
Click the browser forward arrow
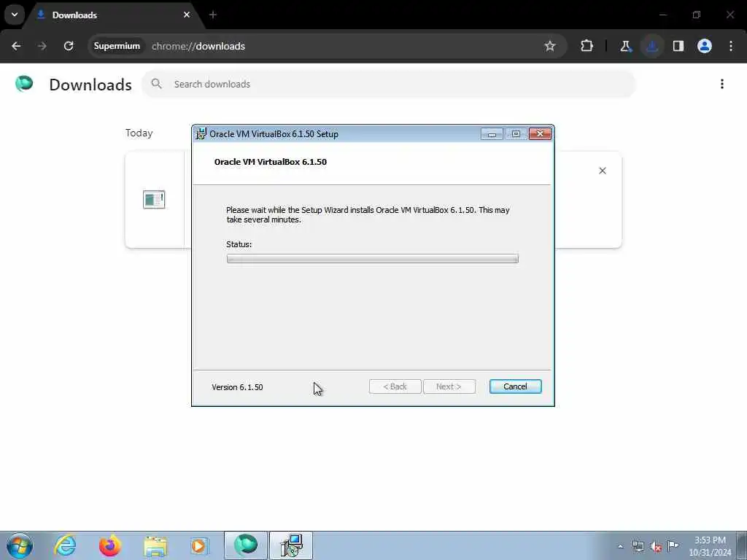click(42, 46)
